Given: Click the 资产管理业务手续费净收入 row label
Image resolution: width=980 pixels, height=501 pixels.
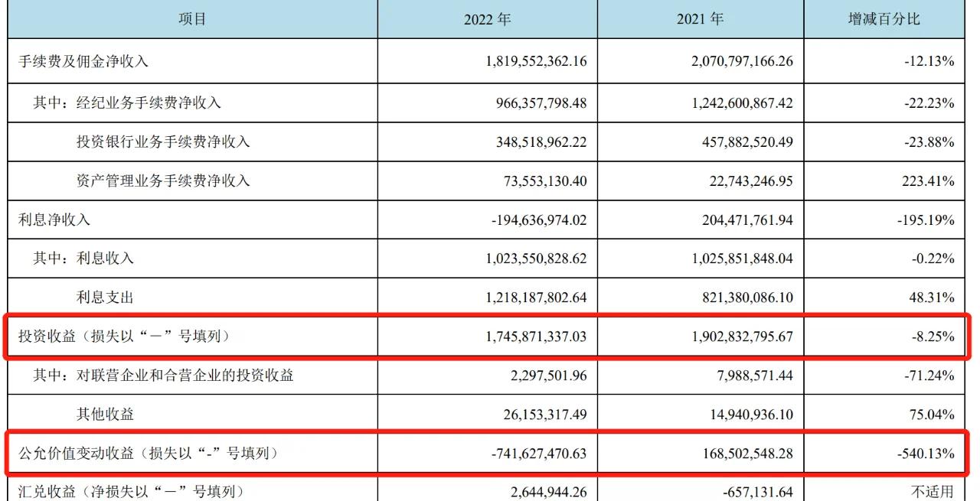Looking at the screenshot, I should [x=163, y=181].
